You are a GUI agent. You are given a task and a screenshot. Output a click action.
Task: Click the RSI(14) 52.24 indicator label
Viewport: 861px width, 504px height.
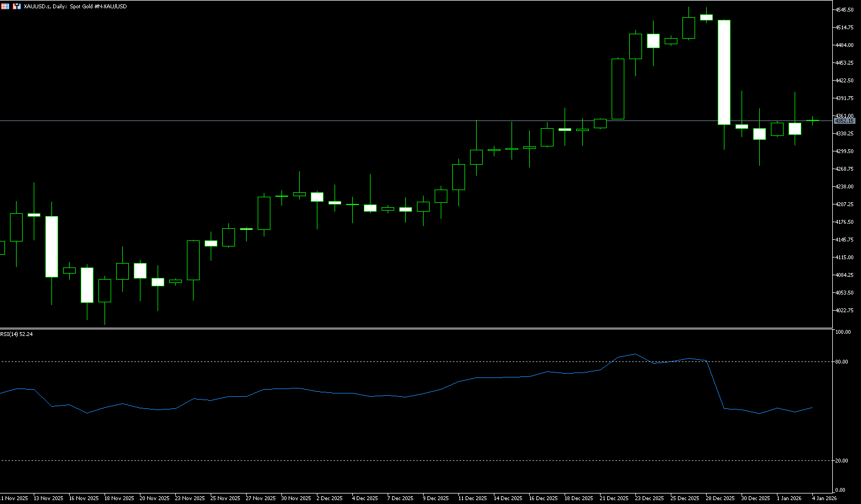pyautogui.click(x=17, y=334)
